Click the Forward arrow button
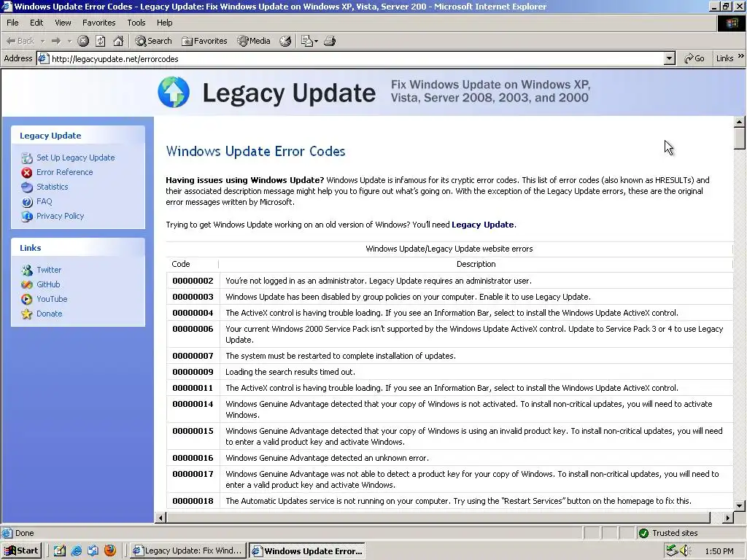 56,41
